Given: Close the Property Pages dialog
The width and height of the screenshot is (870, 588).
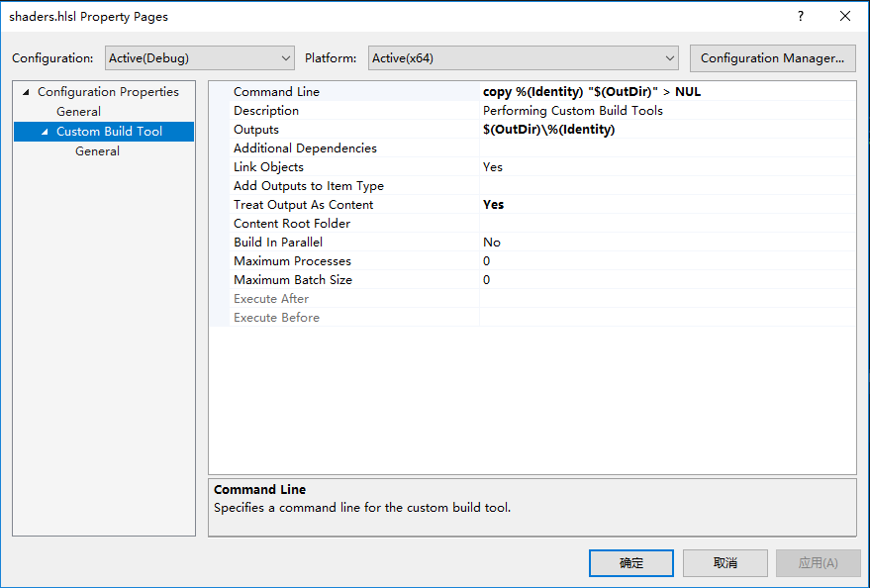Looking at the screenshot, I should tap(844, 17).
